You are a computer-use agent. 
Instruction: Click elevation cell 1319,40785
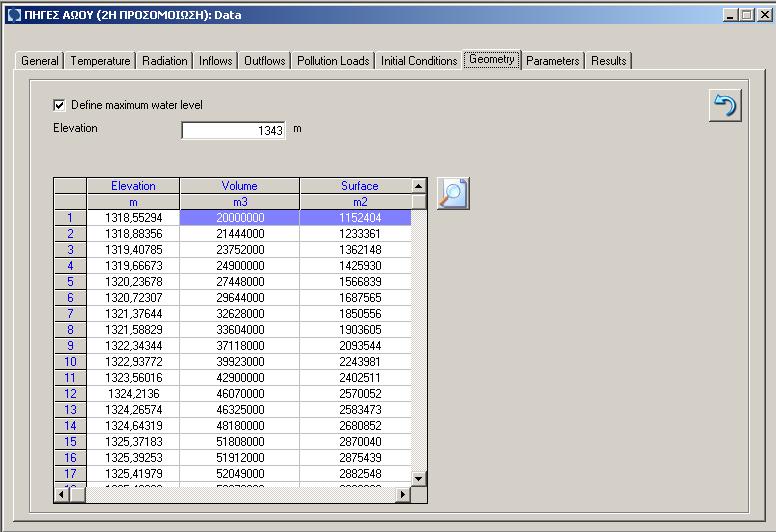133,250
